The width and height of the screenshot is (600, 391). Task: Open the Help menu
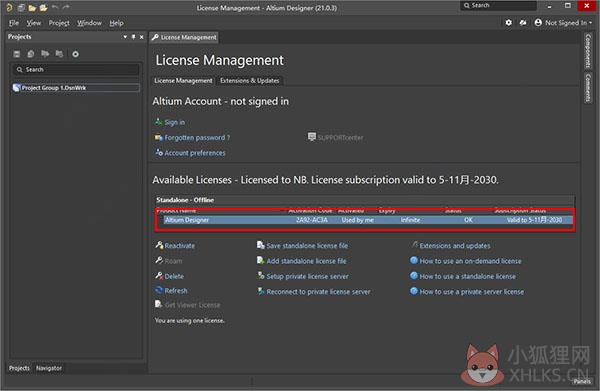tap(116, 23)
